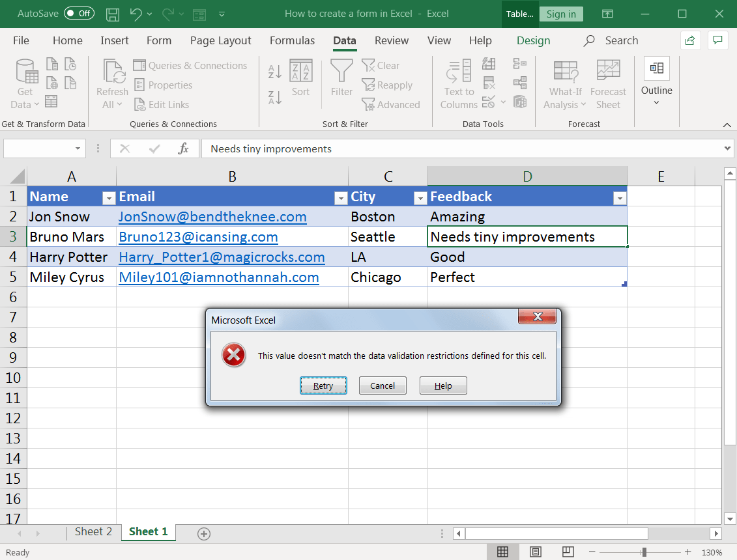Click the zoom slider handle

click(x=644, y=552)
